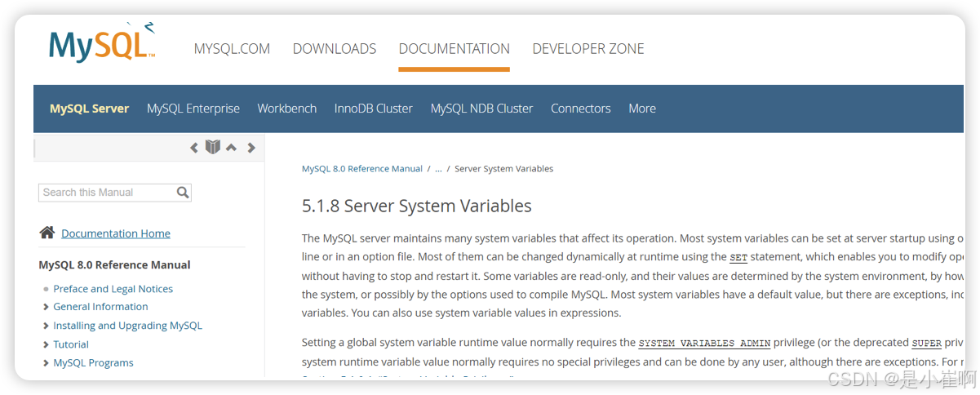Click the MySQL 8.0 Reference Manual sidebar heading
980x395 pixels.
point(115,265)
